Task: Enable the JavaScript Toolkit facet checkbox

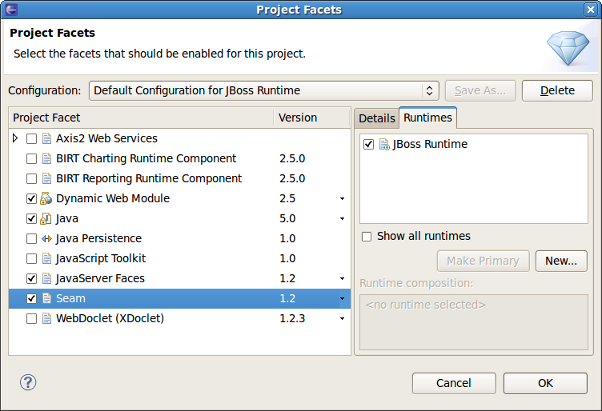Action: click(32, 259)
